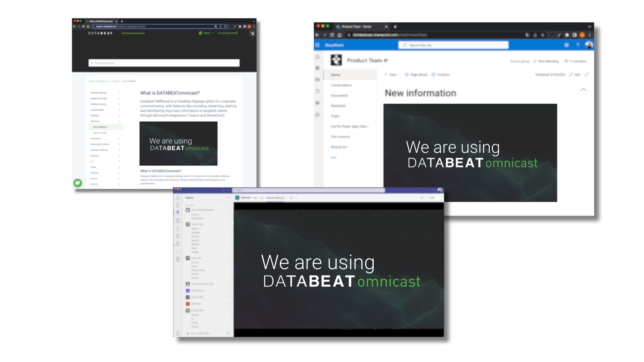This screenshot has width=644, height=362.
Task: Click the SharePoint search bar icon
Action: pos(406,45)
